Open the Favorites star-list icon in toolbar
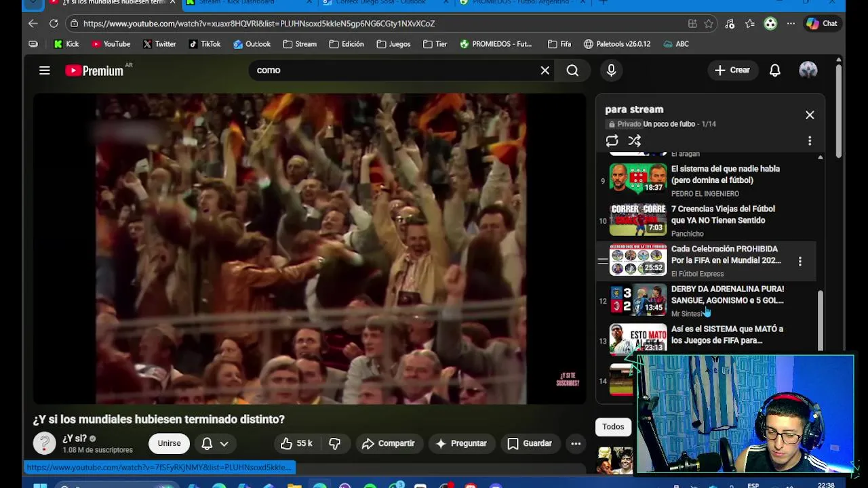This screenshot has height=488, width=868. point(750,24)
